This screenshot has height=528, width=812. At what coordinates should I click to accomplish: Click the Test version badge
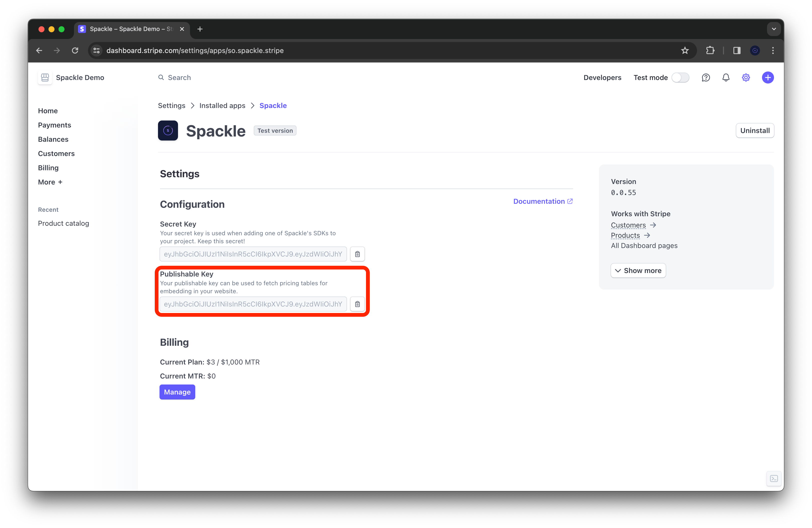point(275,131)
